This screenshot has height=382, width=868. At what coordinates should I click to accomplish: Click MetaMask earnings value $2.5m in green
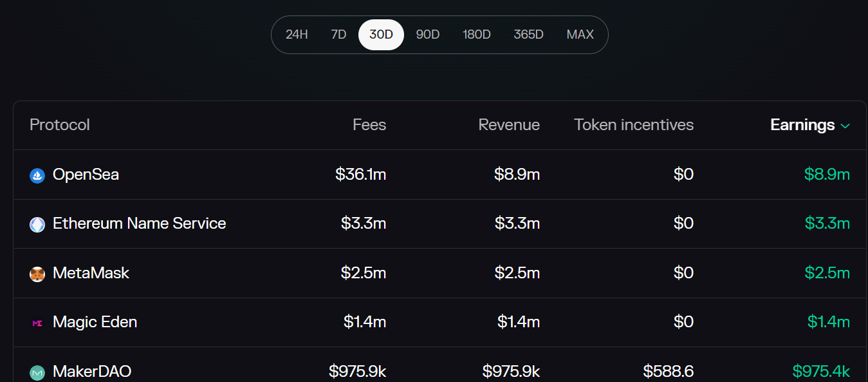827,273
